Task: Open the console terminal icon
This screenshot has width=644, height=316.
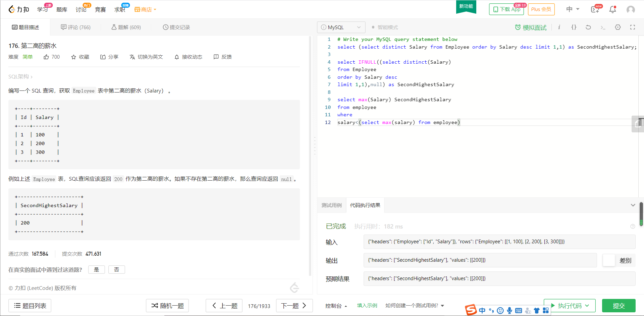Action: [x=603, y=27]
